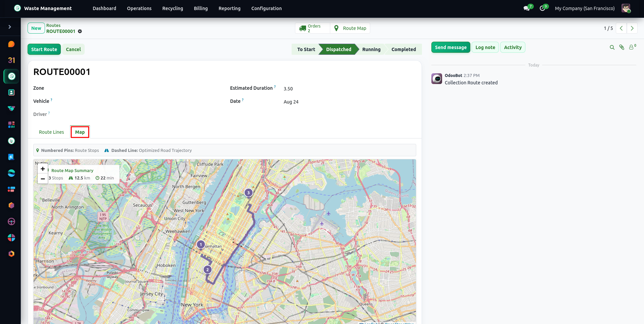Open the Billing menu

pyautogui.click(x=201, y=8)
